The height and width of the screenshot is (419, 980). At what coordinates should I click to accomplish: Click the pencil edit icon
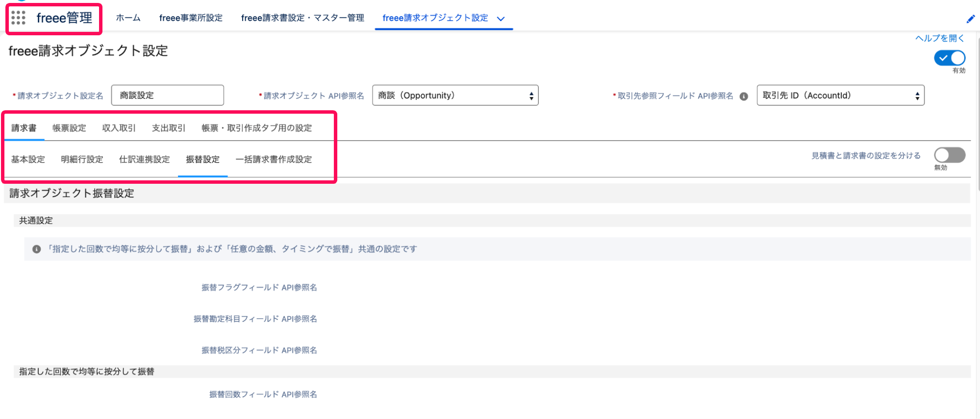(x=970, y=19)
